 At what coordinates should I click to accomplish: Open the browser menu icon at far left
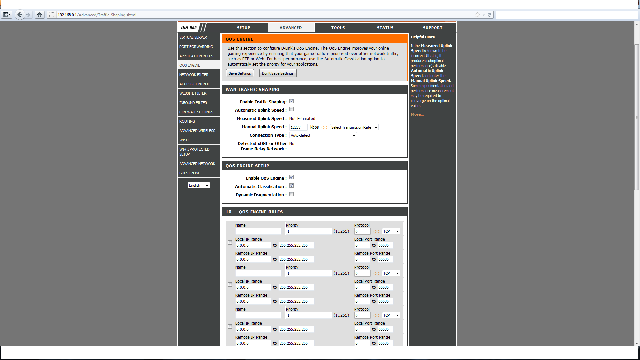(6, 15)
